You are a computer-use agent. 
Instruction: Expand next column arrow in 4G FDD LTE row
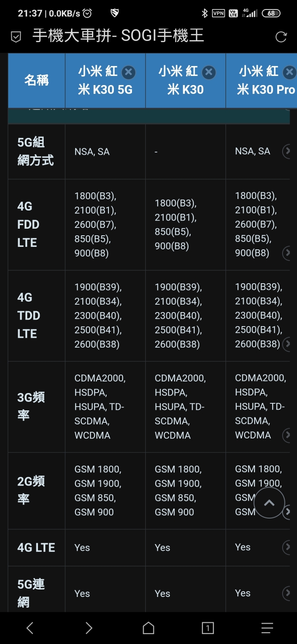(287, 253)
